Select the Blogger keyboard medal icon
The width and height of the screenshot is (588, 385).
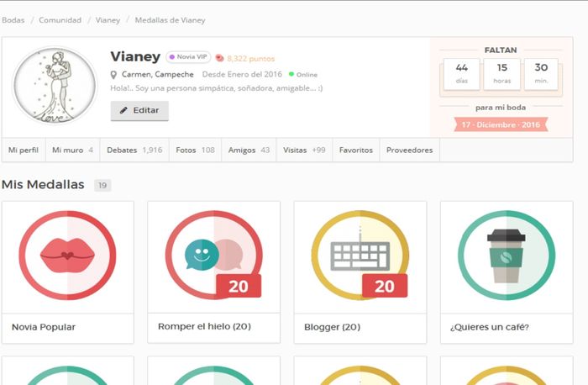coord(360,256)
